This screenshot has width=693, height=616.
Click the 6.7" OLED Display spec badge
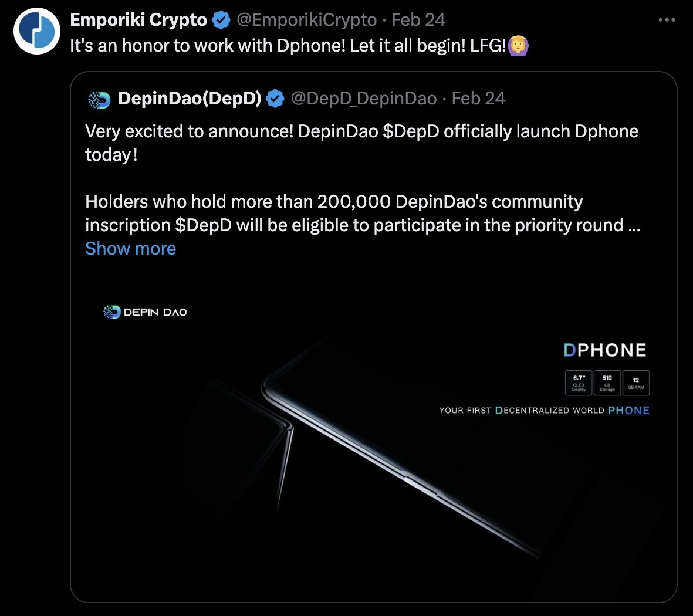pyautogui.click(x=577, y=383)
